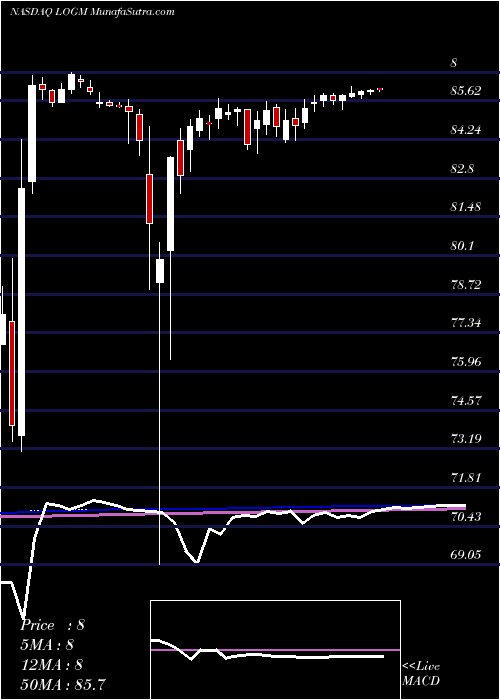Click inside the MACD inset chart

[x=275, y=650]
